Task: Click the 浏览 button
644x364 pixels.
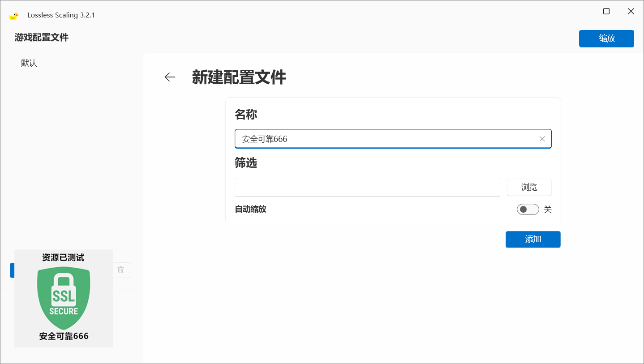Action: click(x=529, y=187)
